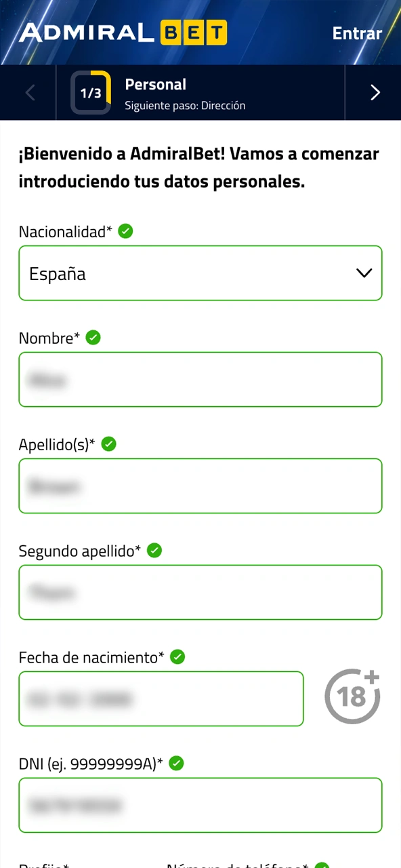Click the Fecha de nacimiento date field
This screenshot has width=401, height=868.
pos(161,698)
